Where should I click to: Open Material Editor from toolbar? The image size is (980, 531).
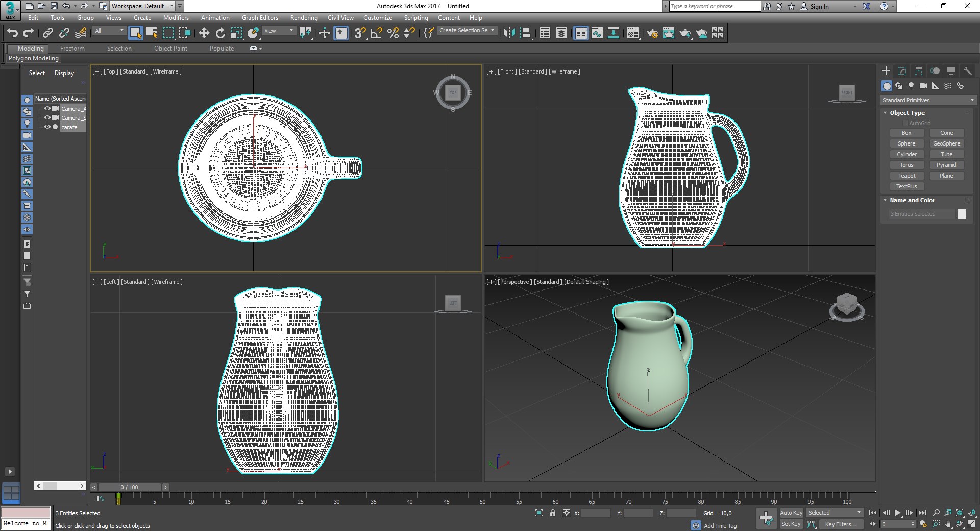[x=632, y=33]
